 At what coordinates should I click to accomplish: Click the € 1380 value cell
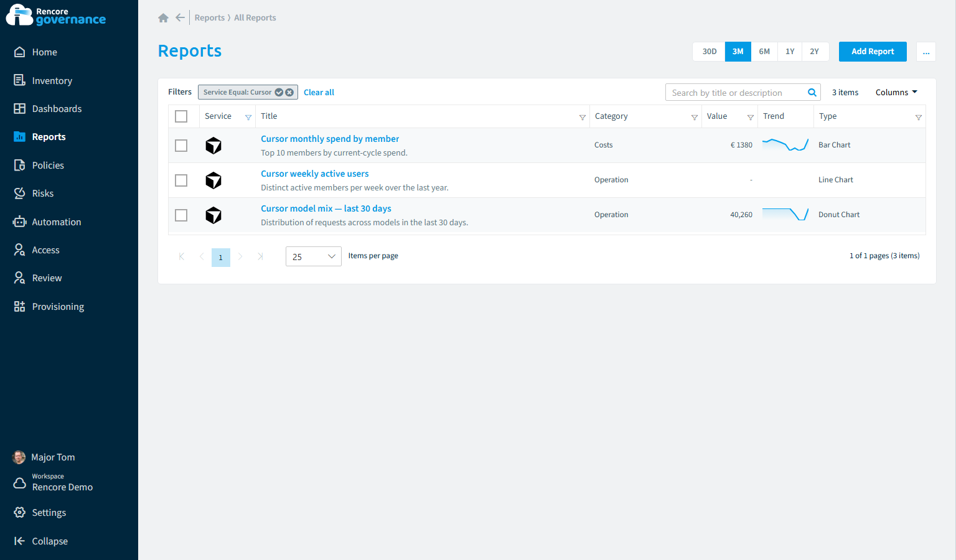741,145
